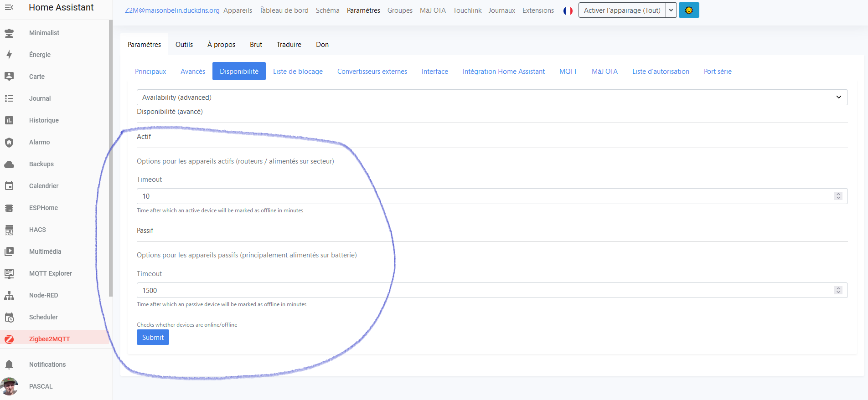868x400 pixels.
Task: Open MàJ OTA in the top navigation
Action: (x=433, y=10)
